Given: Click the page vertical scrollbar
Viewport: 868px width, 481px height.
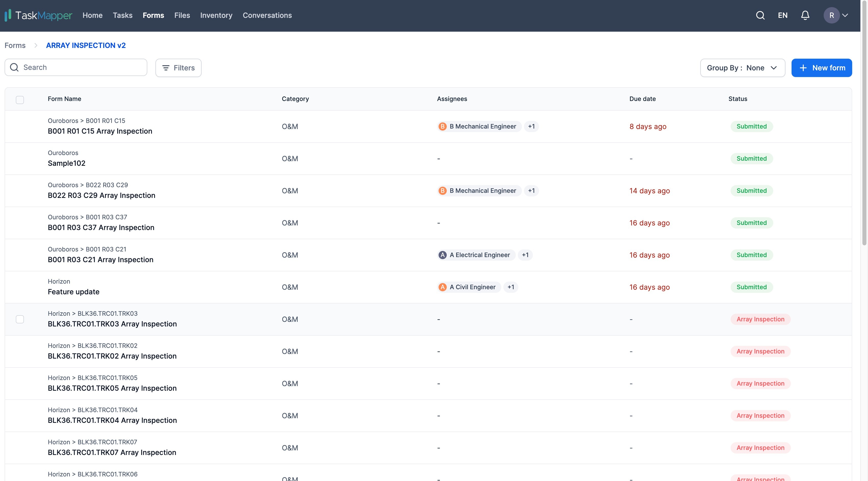Looking at the screenshot, I should click(864, 123).
